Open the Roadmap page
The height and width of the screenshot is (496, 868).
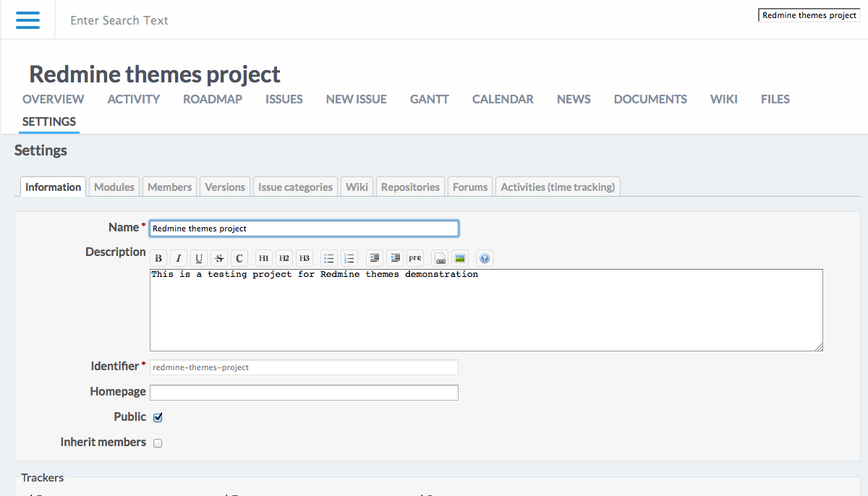coord(213,99)
